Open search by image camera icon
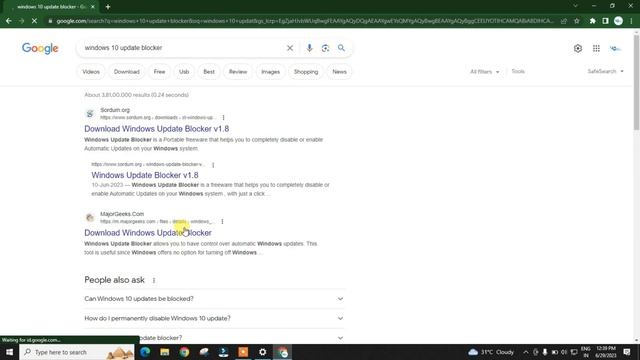This screenshot has width=640, height=360. 325,48
